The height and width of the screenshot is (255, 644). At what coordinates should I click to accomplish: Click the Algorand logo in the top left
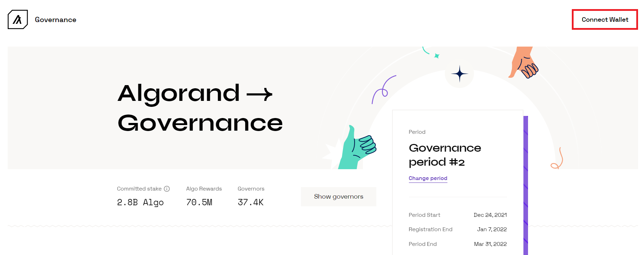coord(17,19)
